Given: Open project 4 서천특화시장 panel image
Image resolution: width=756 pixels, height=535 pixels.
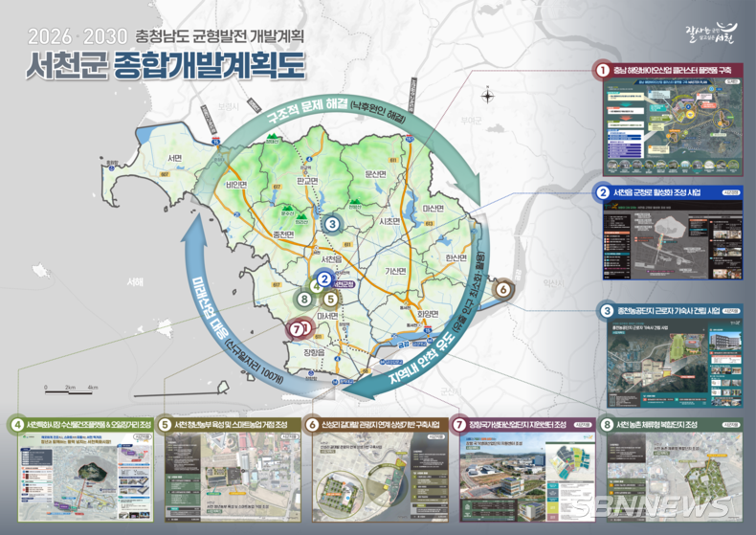Looking at the screenshot, I should tap(86, 468).
